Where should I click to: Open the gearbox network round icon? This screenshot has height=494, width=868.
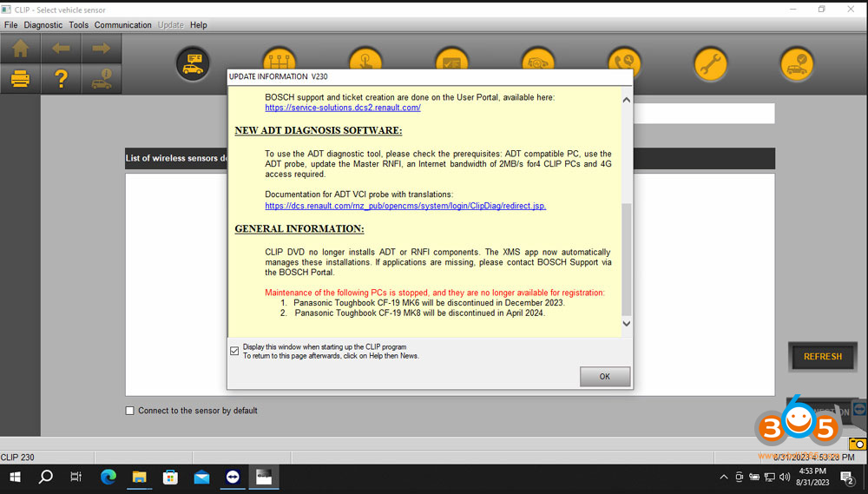279,59
